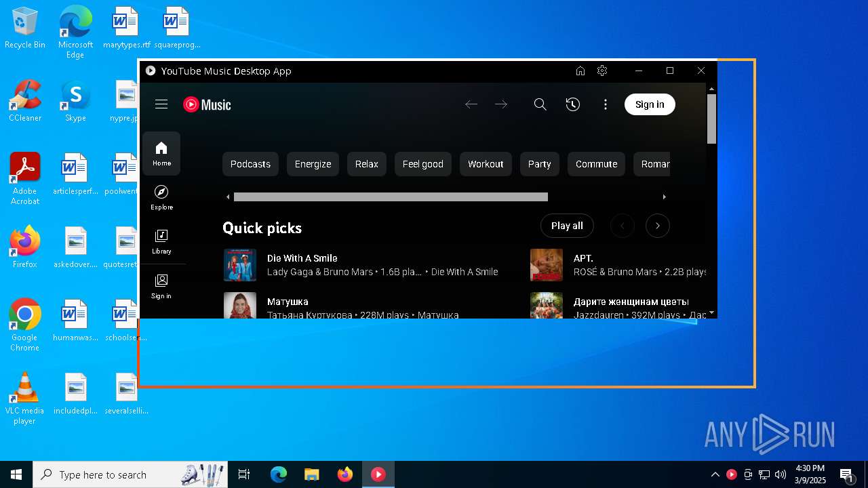
Task: Select the Relax mood chip
Action: pos(367,164)
